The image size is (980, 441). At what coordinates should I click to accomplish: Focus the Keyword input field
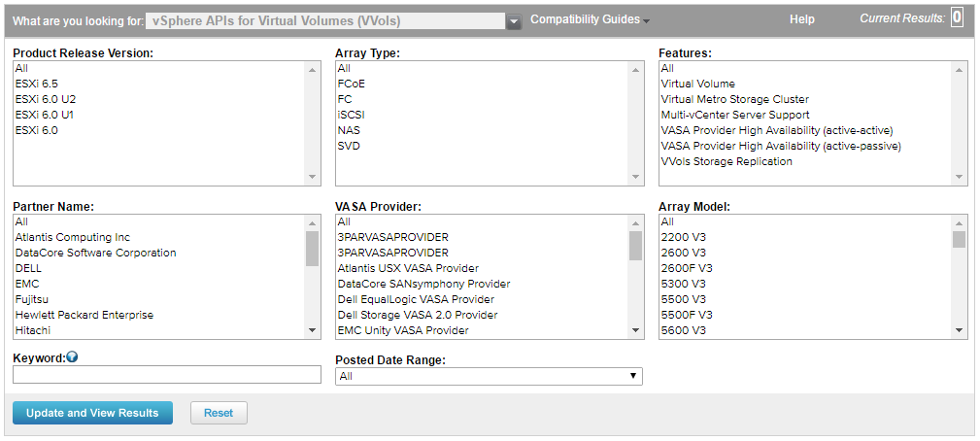pyautogui.click(x=167, y=375)
